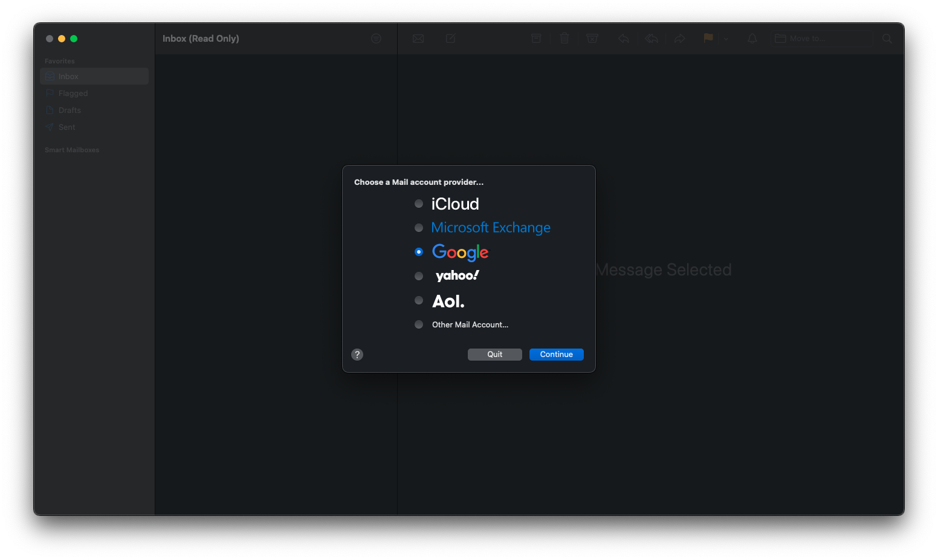Screen dimensions: 938x560
Task: Click the green fullscreen window button
Action: [x=74, y=39]
